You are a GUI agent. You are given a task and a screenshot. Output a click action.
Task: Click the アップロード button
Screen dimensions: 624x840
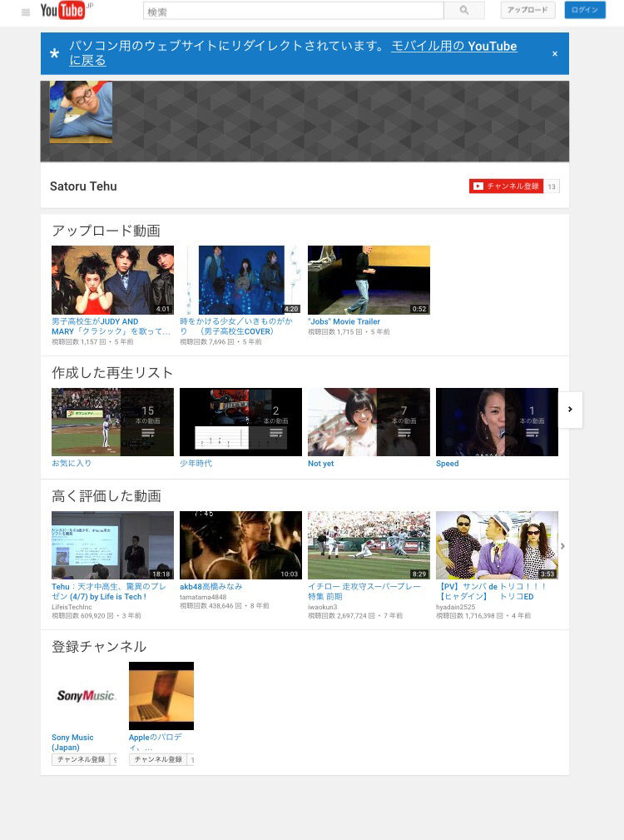coord(527,10)
